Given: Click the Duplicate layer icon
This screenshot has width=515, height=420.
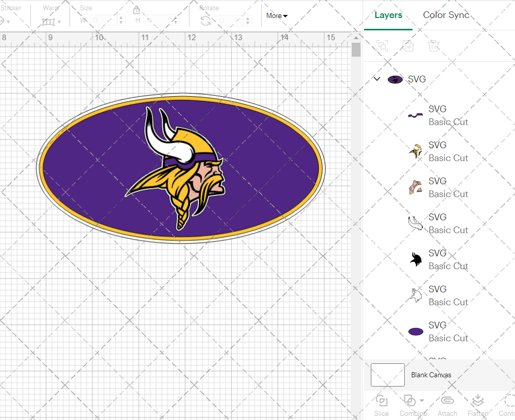Looking at the screenshot, I should [408, 46].
